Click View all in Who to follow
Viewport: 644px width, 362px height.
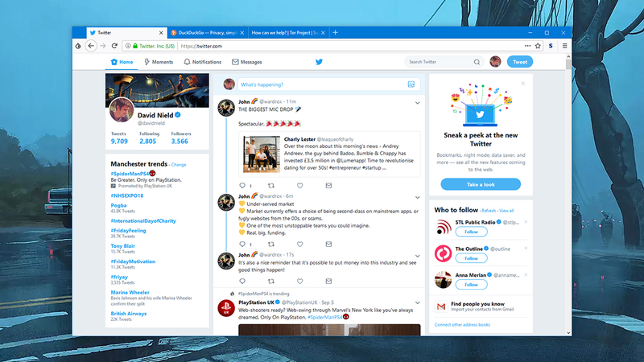pos(506,211)
